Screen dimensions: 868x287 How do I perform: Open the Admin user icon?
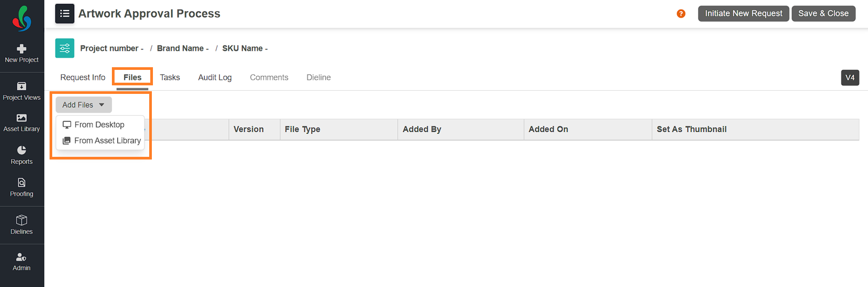click(x=22, y=257)
